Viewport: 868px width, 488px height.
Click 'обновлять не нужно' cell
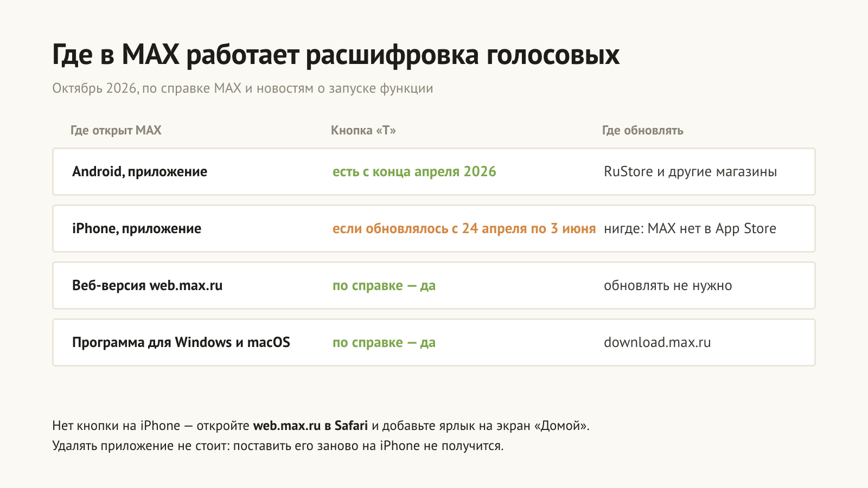[668, 286]
